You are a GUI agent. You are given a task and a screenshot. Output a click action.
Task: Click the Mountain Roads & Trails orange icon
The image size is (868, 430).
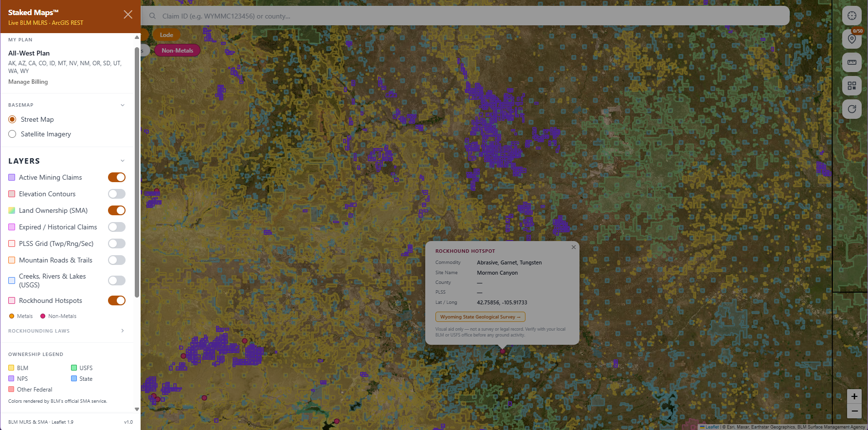click(x=12, y=260)
